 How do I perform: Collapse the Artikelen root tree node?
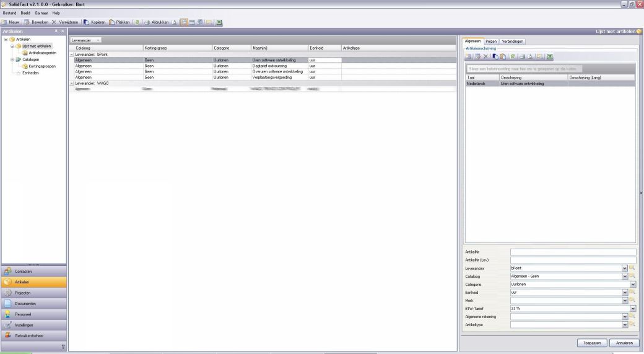click(x=6, y=40)
